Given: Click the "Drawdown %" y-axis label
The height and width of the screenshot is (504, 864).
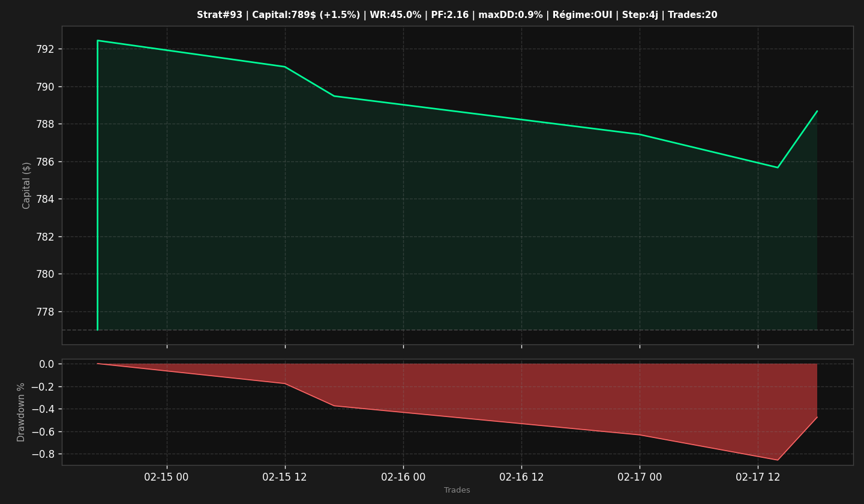Looking at the screenshot, I should tap(22, 412).
